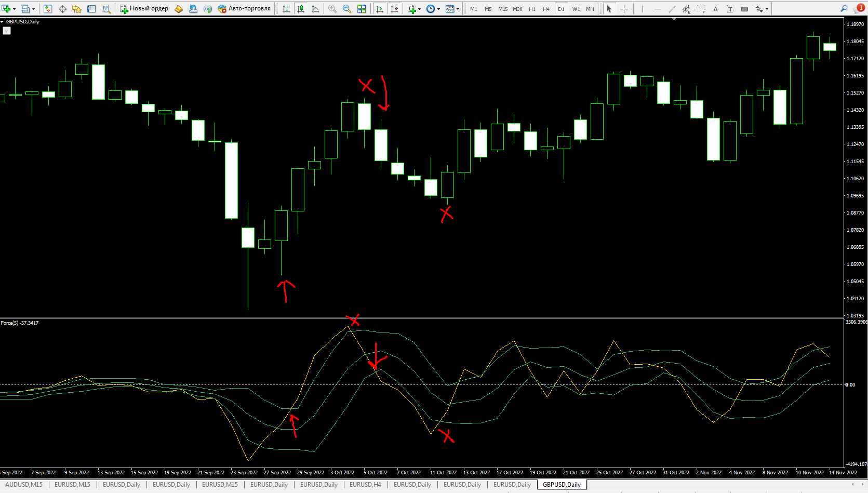
Task: Open the Templates icon
Action: pos(450,9)
